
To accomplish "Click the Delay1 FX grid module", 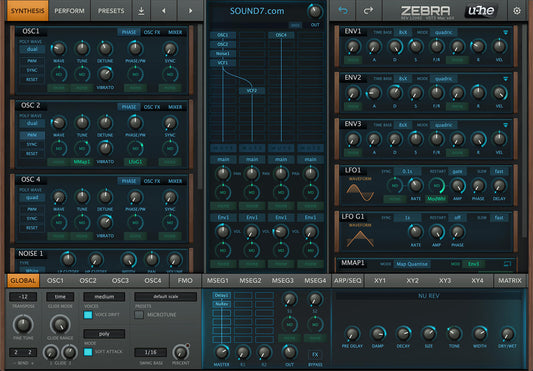I will click(221, 295).
